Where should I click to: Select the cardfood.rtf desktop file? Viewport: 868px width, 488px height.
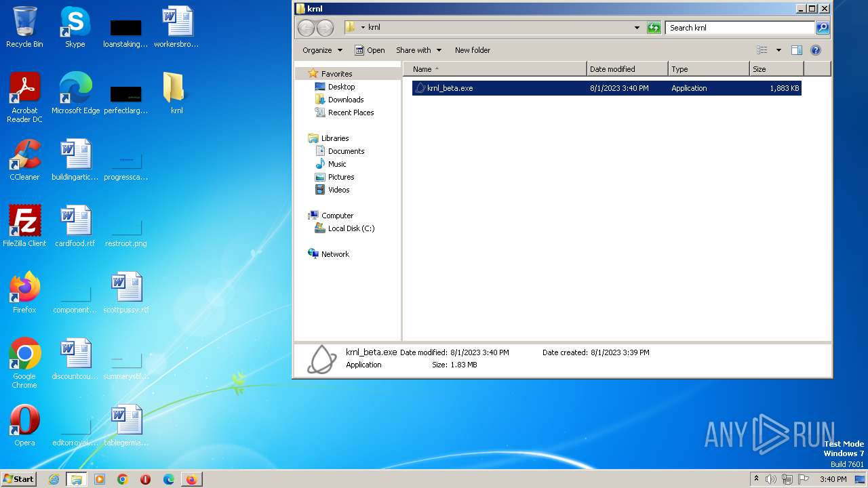(x=75, y=226)
